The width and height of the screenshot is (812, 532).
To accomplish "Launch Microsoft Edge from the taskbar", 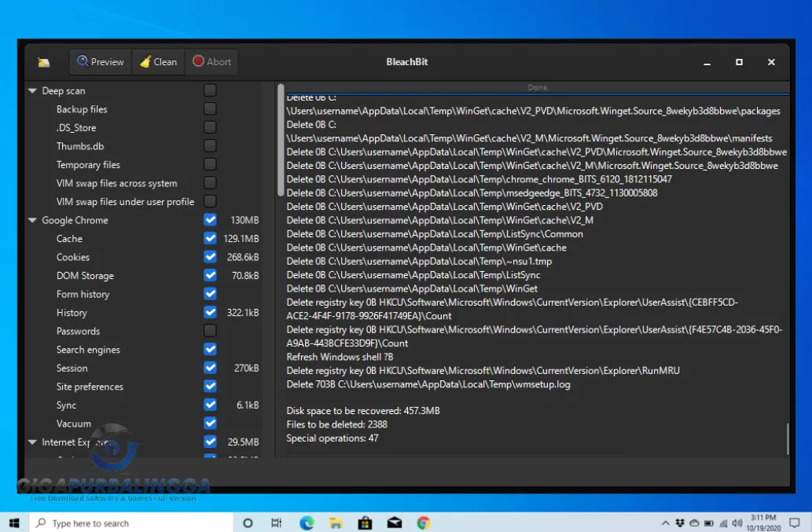I will click(x=307, y=523).
